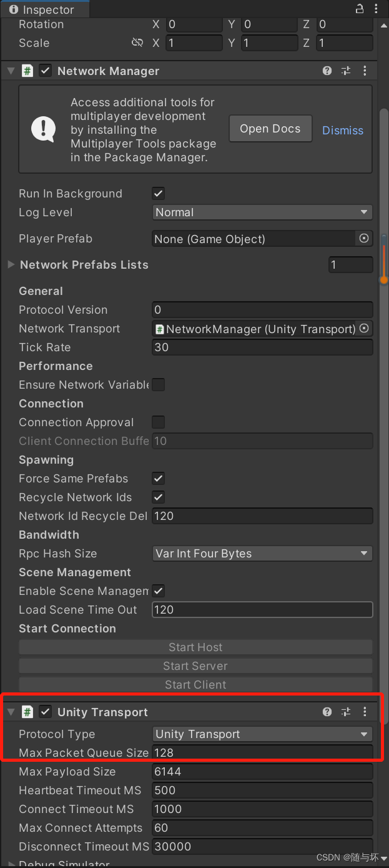Open the Unity Transport preset selector icon
Image resolution: width=389 pixels, height=868 pixels.
[x=346, y=711]
